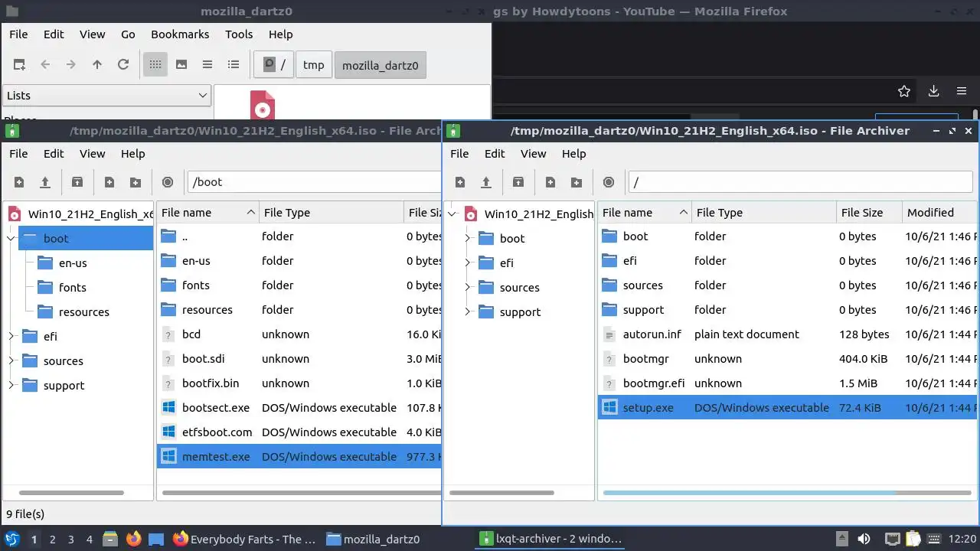Select memtest.exe in left archiver
This screenshot has width=980, height=551.
299,457
